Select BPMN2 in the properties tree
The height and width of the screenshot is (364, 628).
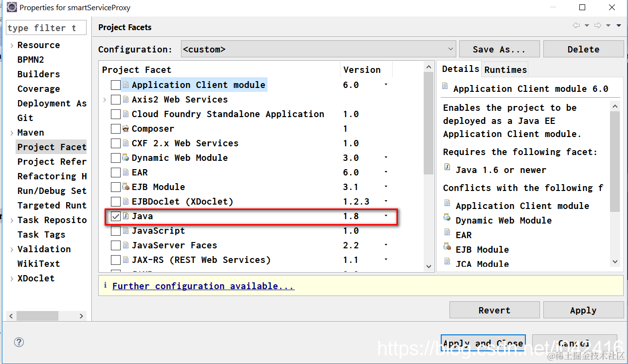[31, 60]
